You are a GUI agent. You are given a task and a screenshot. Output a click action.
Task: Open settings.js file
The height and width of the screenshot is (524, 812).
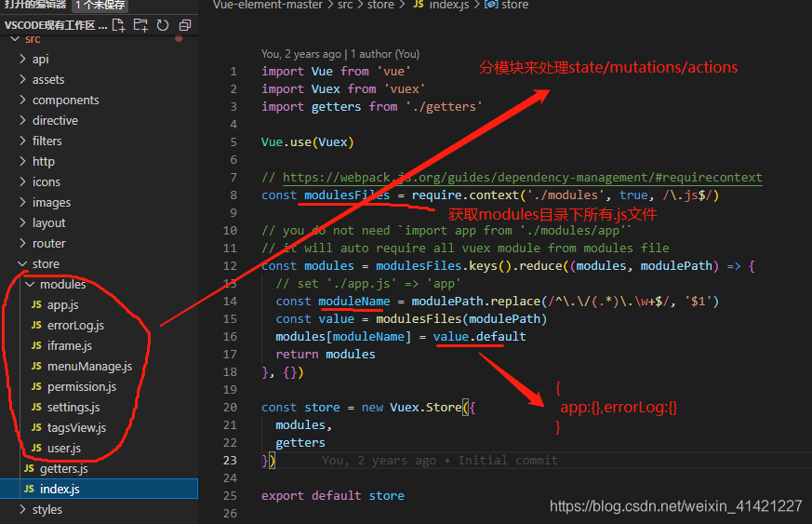pos(73,408)
